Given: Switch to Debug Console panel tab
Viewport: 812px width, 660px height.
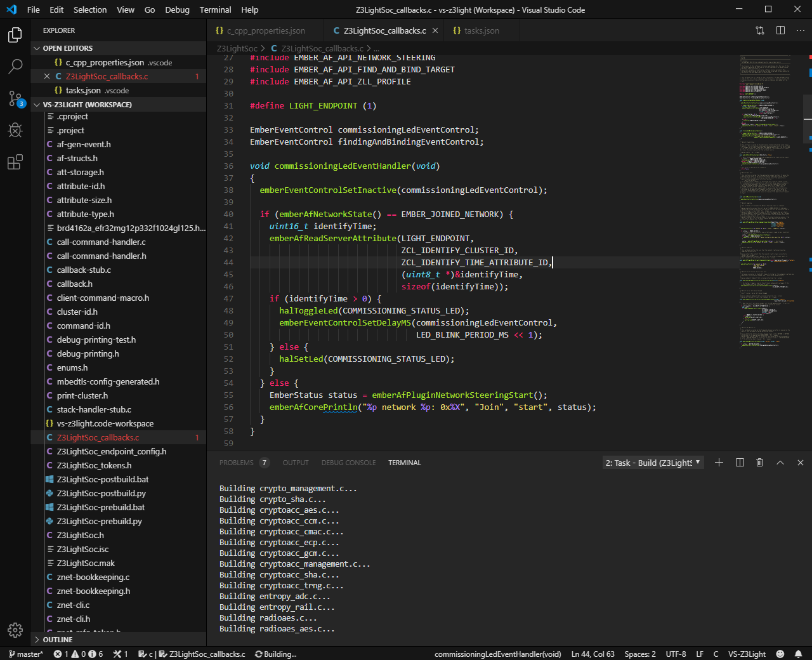Looking at the screenshot, I should pyautogui.click(x=348, y=463).
